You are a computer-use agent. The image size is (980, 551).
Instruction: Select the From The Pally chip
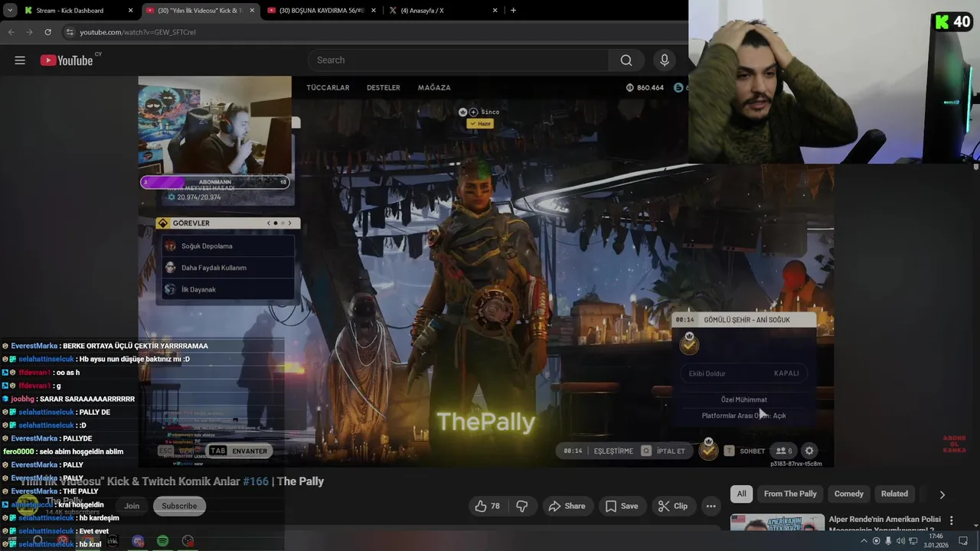coord(790,494)
